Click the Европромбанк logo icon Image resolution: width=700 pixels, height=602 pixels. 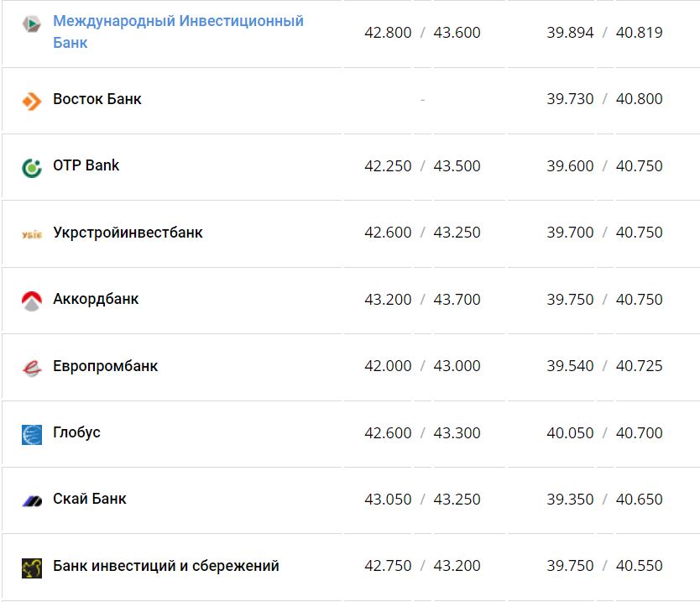click(32, 367)
